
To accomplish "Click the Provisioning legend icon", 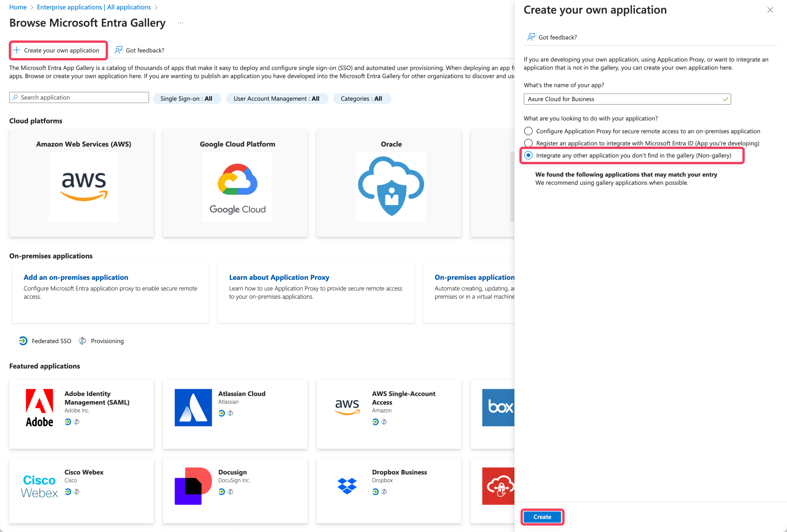I will pyautogui.click(x=82, y=341).
